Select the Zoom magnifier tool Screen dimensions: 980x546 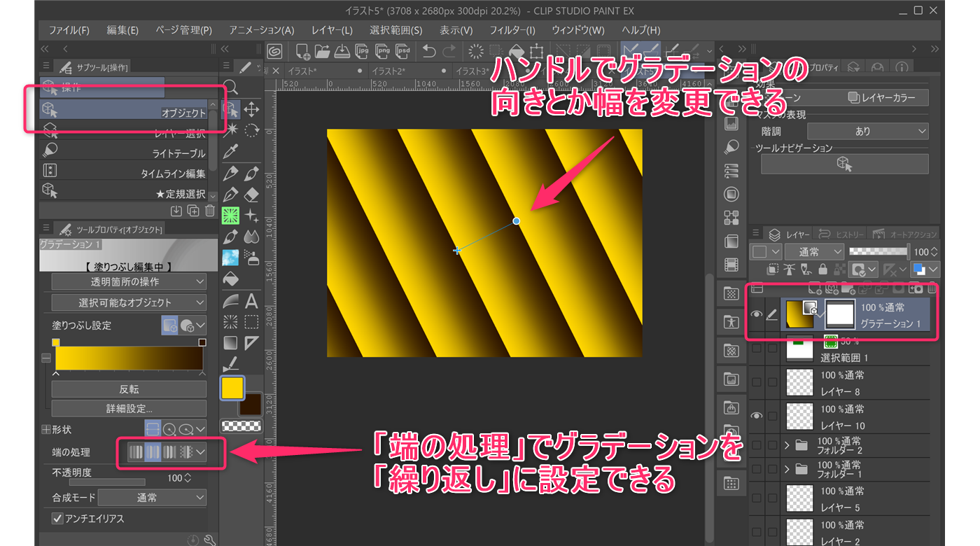click(x=230, y=87)
